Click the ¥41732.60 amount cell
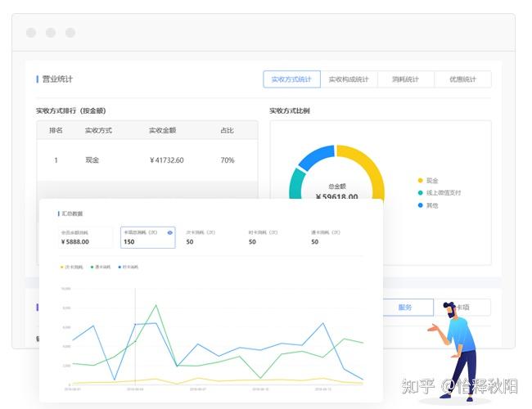The height and width of the screenshot is (409, 532). (x=167, y=160)
